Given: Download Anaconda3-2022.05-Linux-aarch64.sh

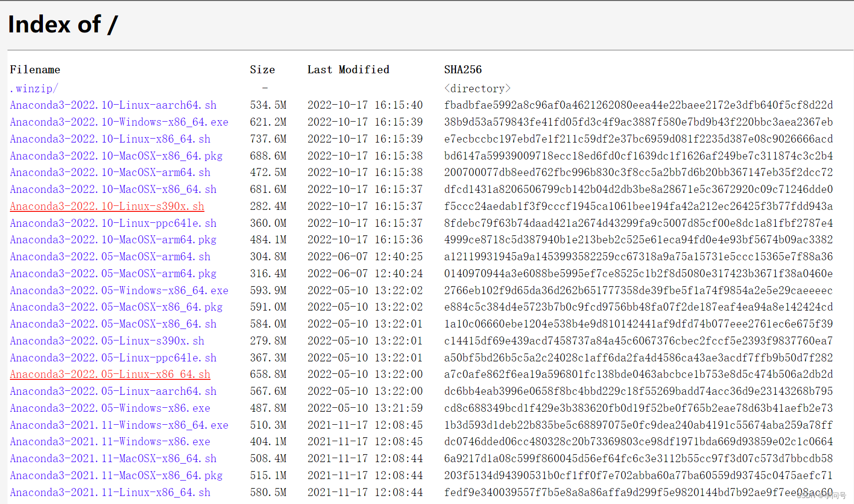Looking at the screenshot, I should pos(113,391).
